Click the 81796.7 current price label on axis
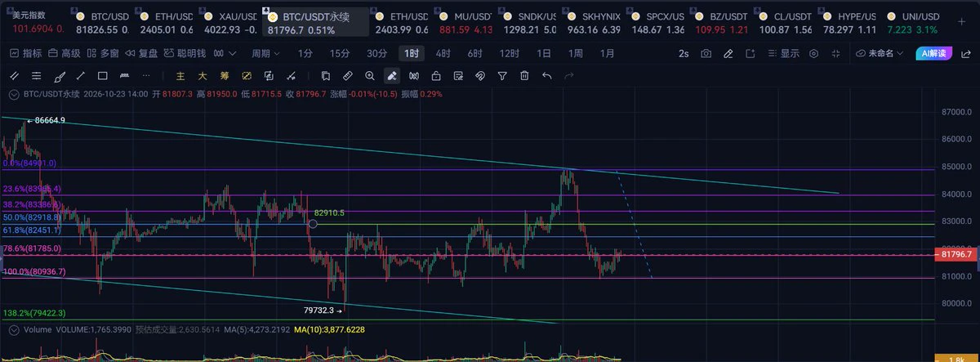 coord(955,255)
